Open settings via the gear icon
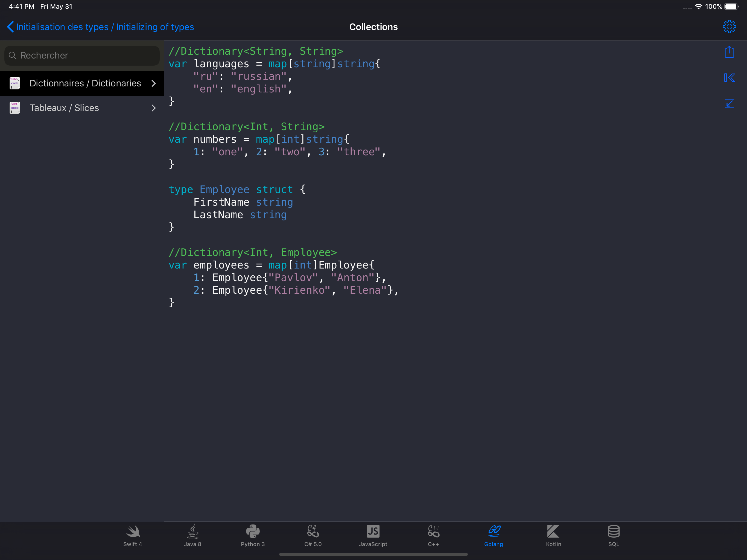This screenshot has height=560, width=747. [729, 27]
